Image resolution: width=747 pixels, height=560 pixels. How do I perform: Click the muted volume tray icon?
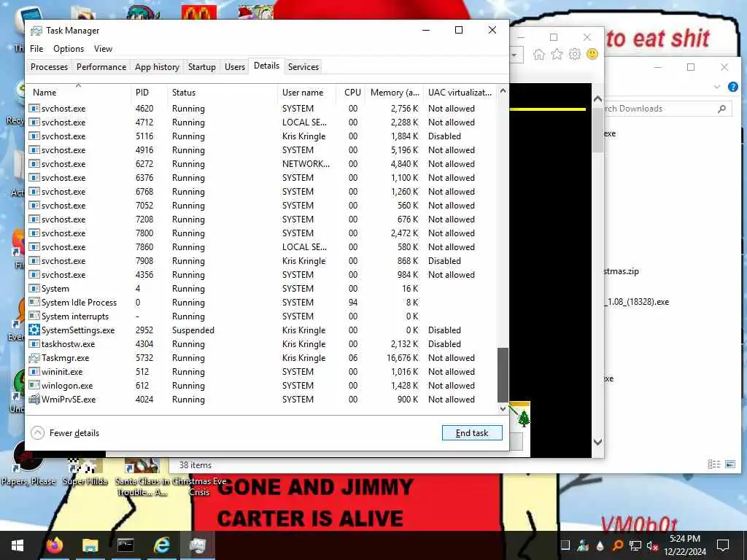click(652, 545)
